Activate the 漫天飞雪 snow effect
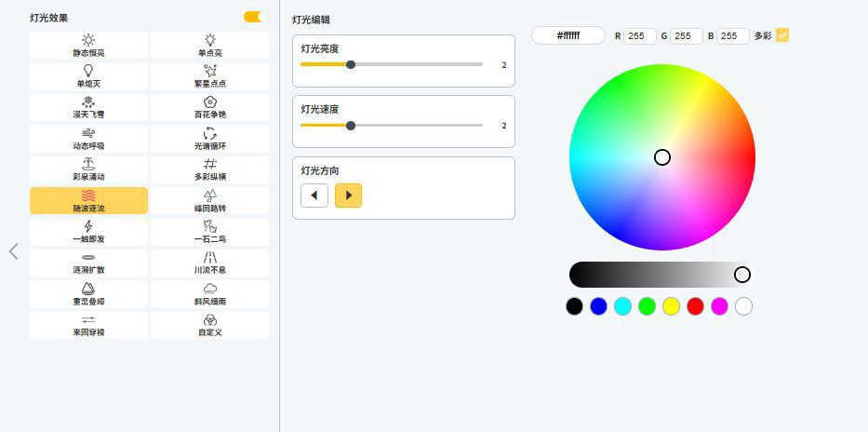Image resolution: width=868 pixels, height=432 pixels. tap(88, 107)
